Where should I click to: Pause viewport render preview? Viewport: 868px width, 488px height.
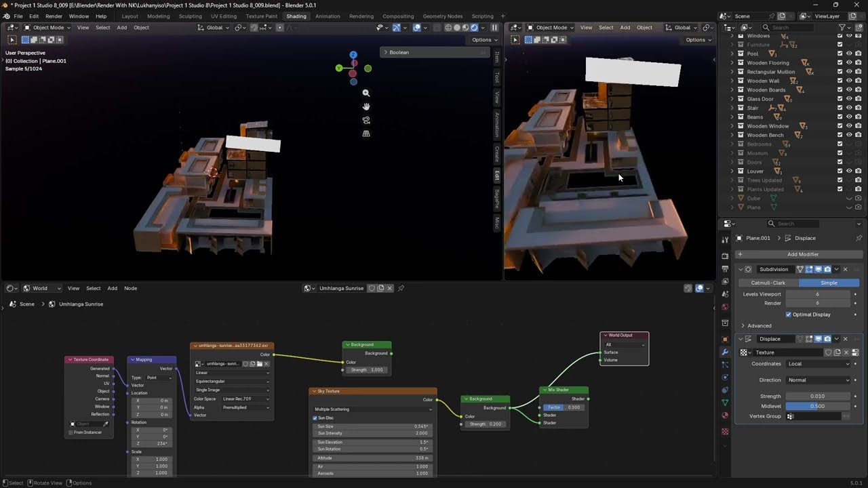coord(494,28)
